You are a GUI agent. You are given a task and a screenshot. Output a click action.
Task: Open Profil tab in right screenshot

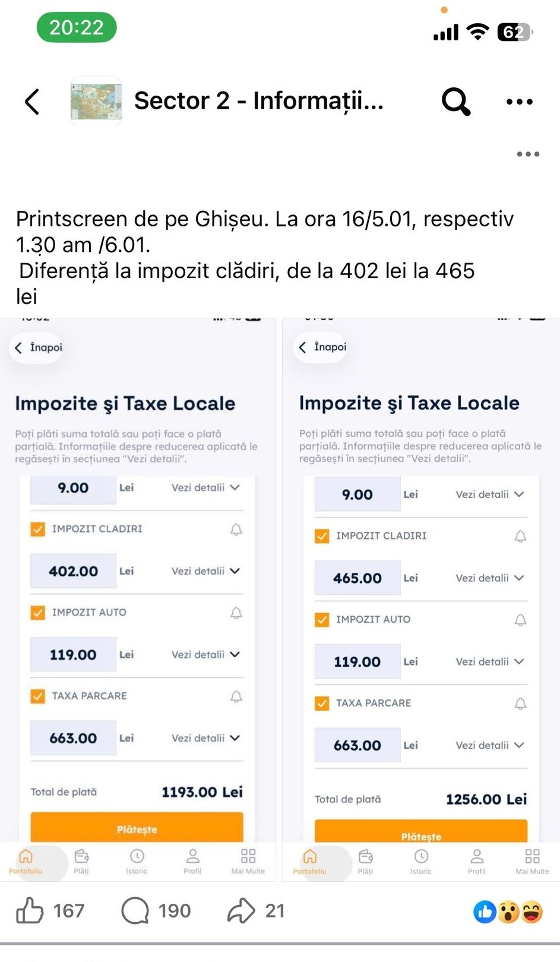[476, 861]
